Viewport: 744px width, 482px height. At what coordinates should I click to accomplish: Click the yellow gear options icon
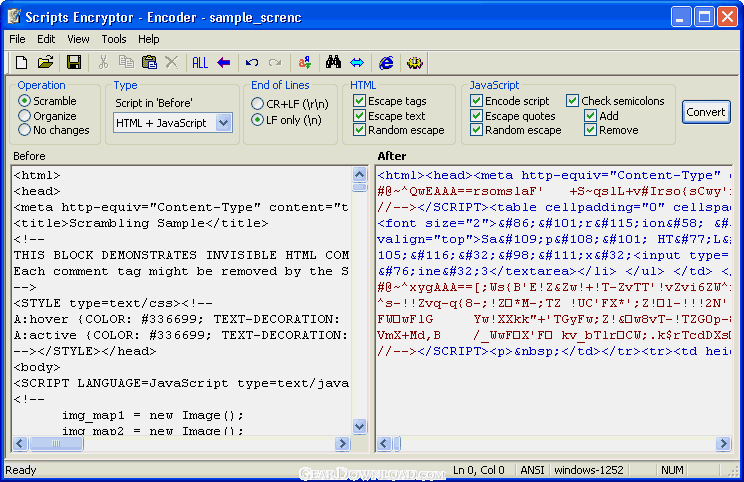[x=415, y=62]
